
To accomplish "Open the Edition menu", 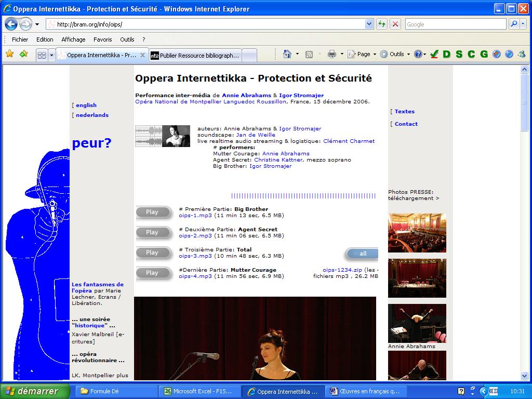I will tap(45, 39).
